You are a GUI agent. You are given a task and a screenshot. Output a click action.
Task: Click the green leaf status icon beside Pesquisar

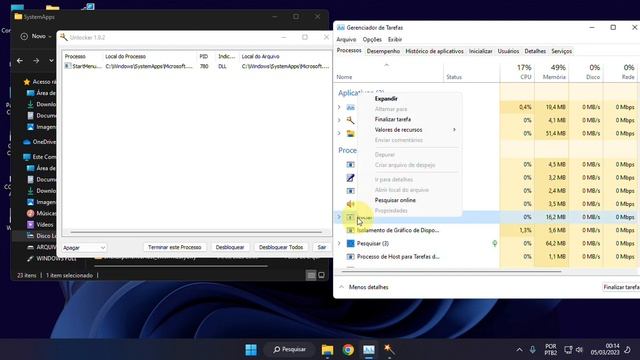pos(495,243)
